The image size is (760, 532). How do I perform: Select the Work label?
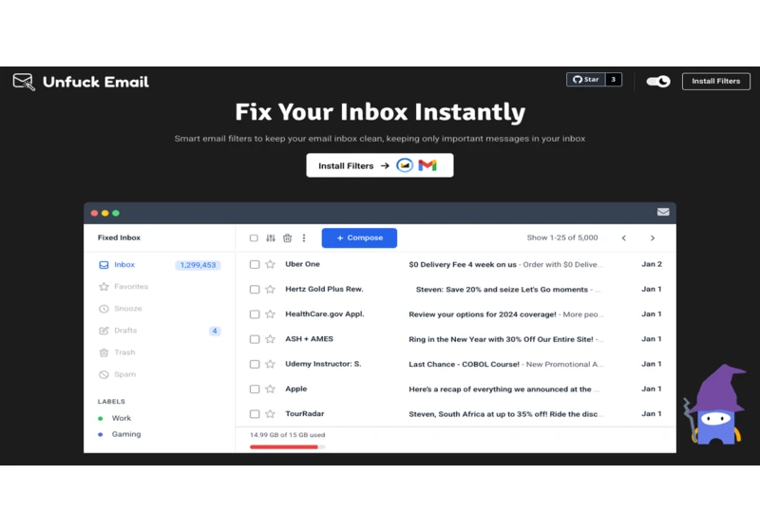122,418
